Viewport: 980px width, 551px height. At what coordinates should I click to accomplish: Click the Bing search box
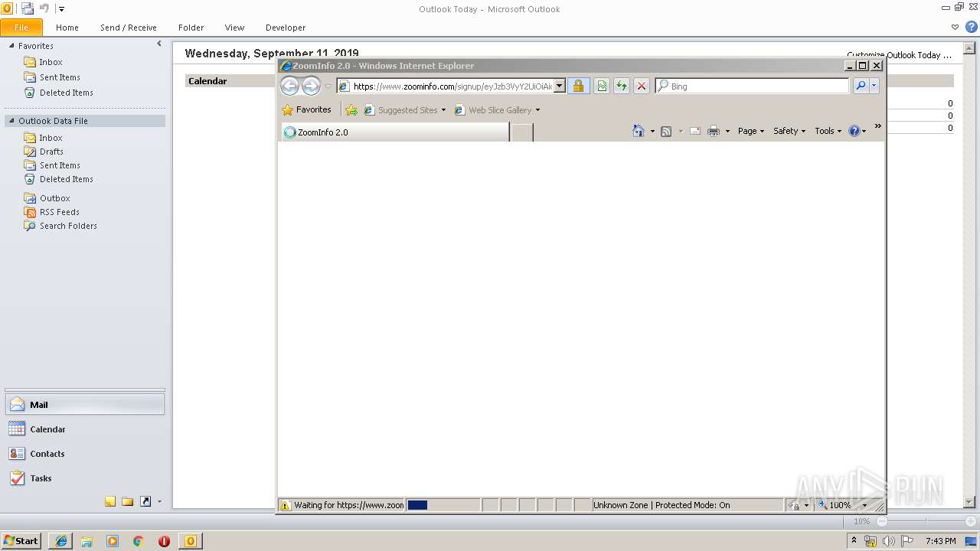pos(752,86)
